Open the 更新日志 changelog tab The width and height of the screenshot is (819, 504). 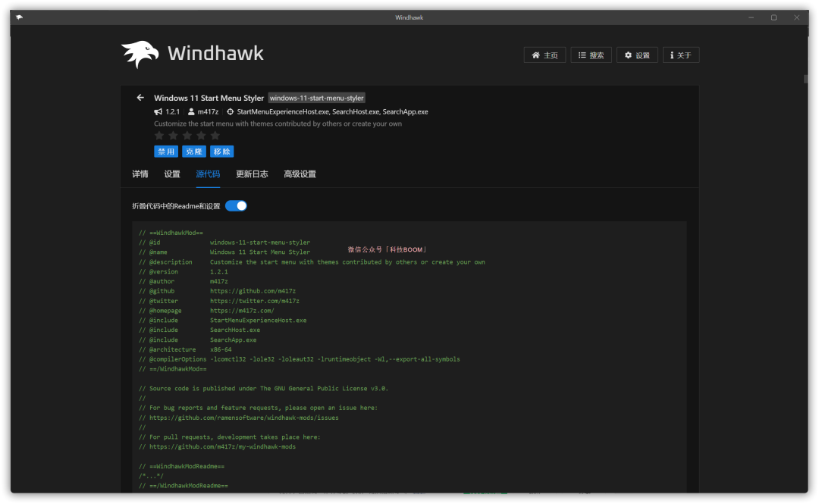[252, 174]
